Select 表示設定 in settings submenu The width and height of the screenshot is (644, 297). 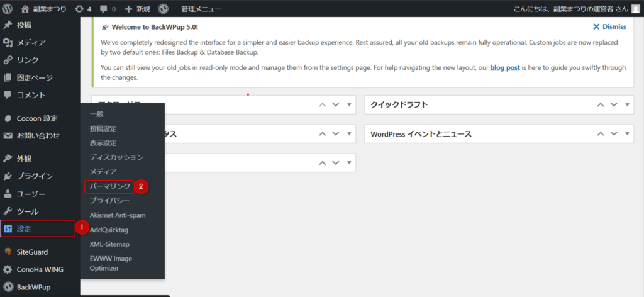click(103, 143)
